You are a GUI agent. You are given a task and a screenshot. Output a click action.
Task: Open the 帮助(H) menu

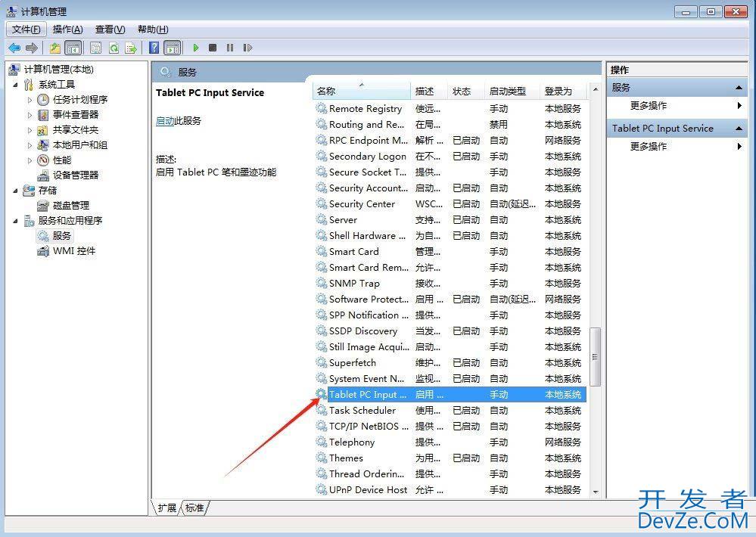[x=153, y=29]
